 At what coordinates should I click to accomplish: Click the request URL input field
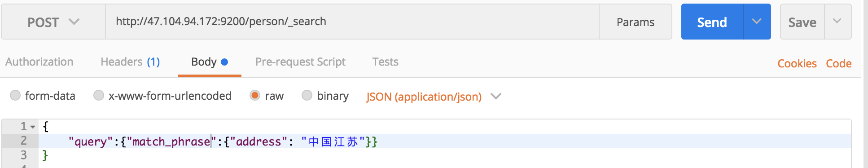[352, 22]
